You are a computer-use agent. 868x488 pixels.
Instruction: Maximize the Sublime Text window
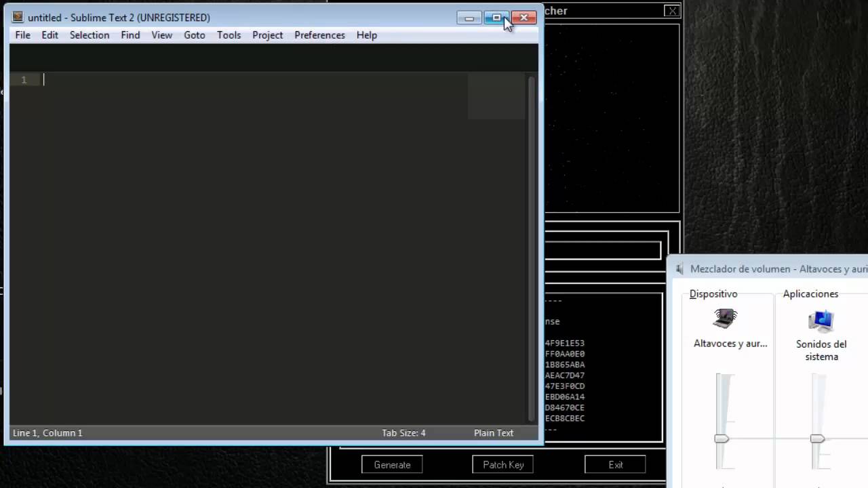click(x=496, y=18)
